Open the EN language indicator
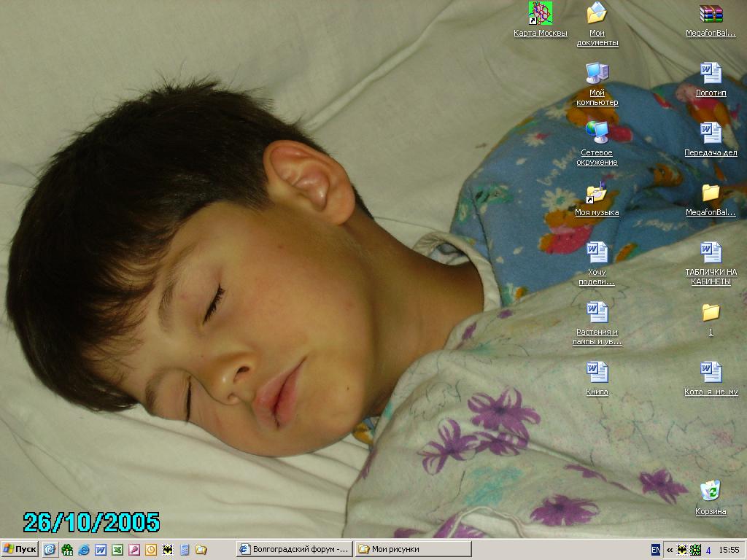The width and height of the screenshot is (747, 560). 656,550
